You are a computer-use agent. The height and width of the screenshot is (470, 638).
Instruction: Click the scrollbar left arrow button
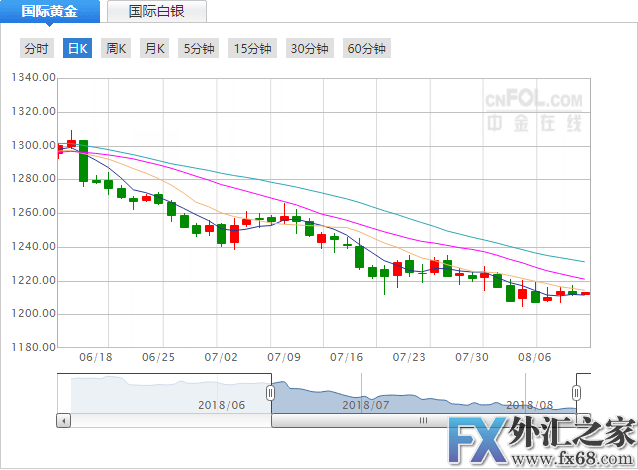[x=64, y=420]
